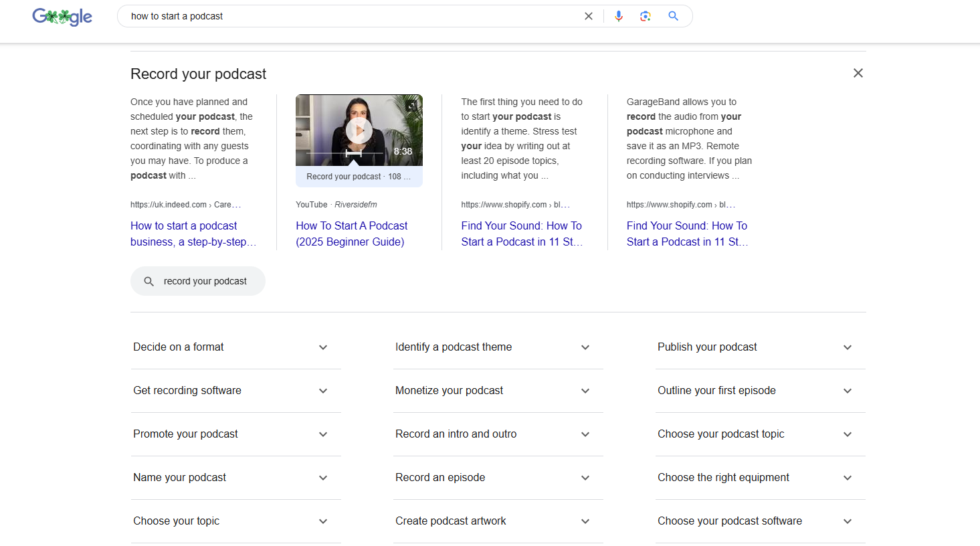Click the 8:38 video duration label

click(x=403, y=151)
